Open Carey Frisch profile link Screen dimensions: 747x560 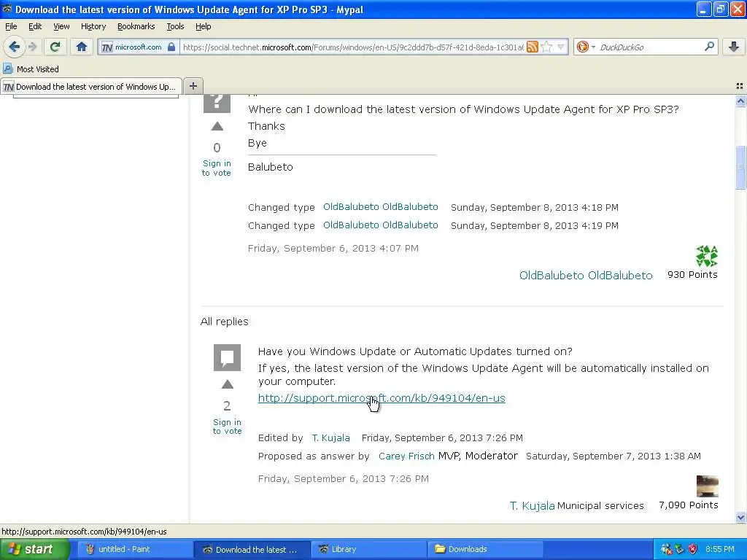tap(406, 456)
